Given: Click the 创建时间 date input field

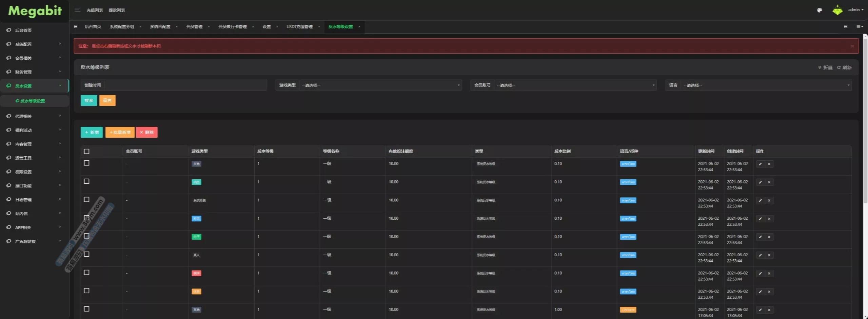Looking at the screenshot, I should point(185,85).
